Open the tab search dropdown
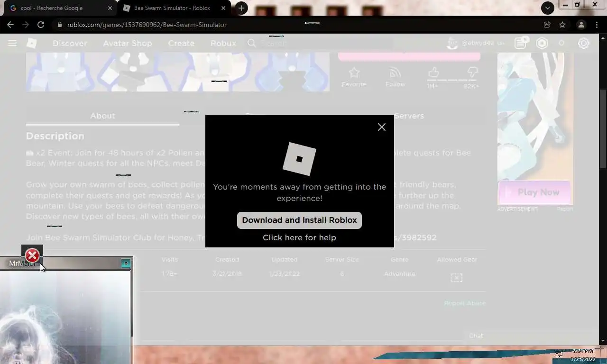Screen dimensions: 607x364 pos(548,8)
